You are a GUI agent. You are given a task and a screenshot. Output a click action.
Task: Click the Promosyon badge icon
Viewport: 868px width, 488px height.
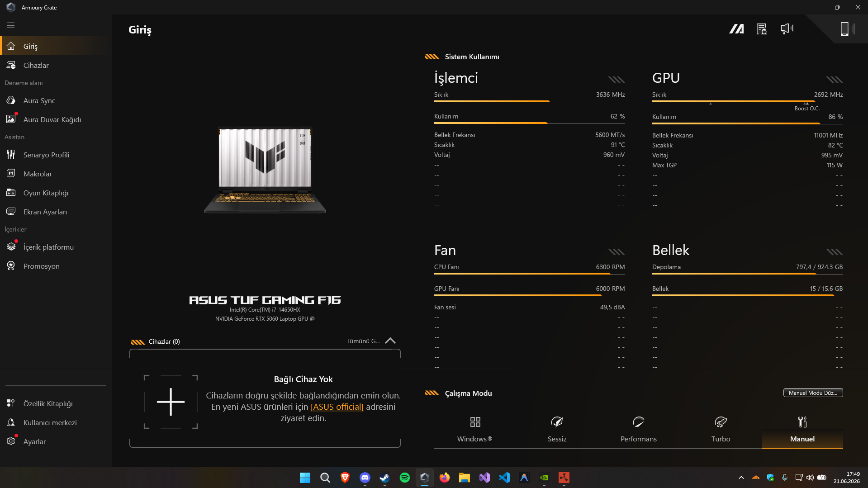pos(11,266)
